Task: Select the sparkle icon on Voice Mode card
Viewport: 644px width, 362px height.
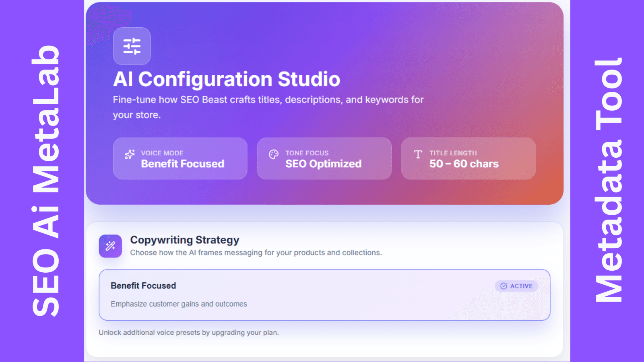Action: coord(129,154)
